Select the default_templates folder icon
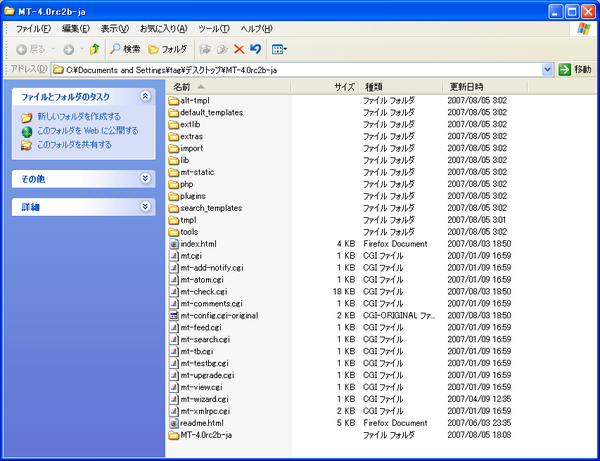 tap(174, 112)
